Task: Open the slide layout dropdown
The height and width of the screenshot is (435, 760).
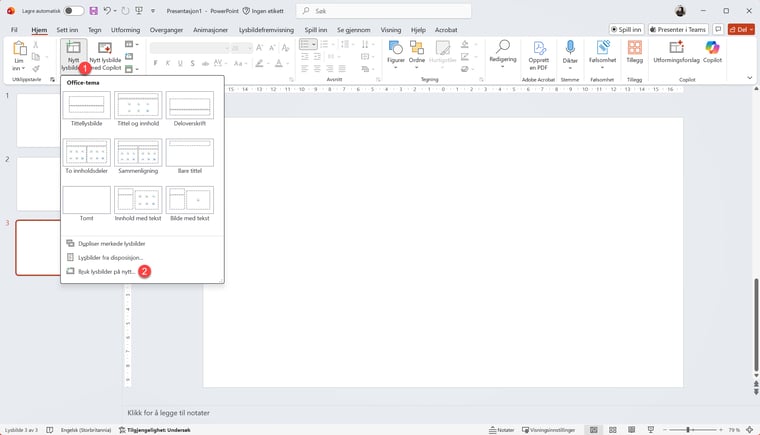Action: (131, 44)
